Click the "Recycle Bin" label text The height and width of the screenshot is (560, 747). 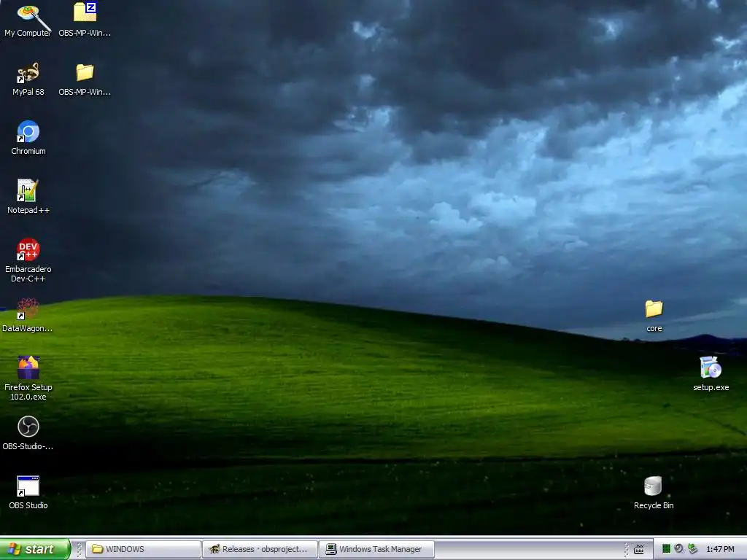click(x=654, y=505)
